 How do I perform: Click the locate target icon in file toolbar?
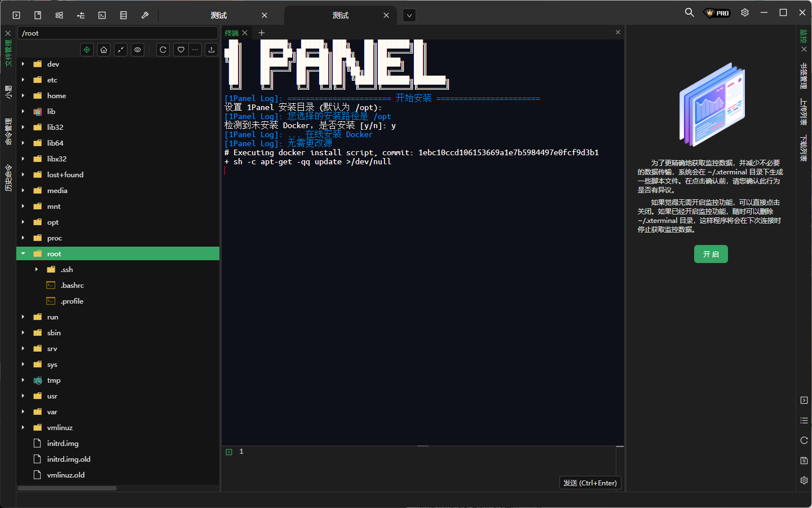(x=87, y=50)
